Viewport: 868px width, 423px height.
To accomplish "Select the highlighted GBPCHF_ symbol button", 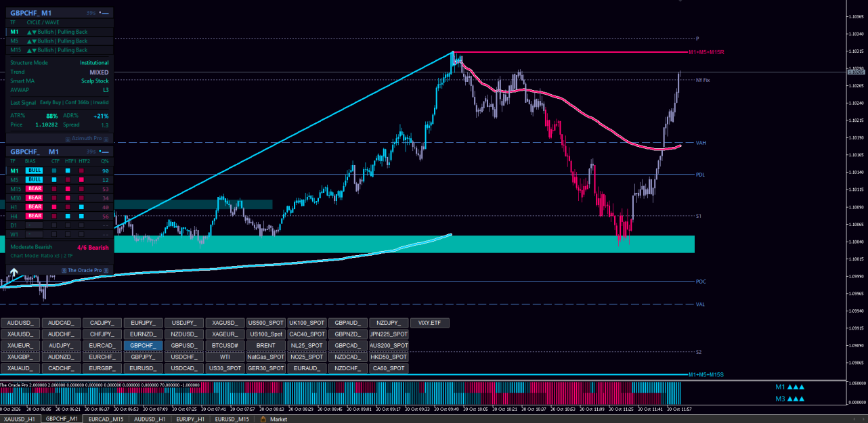I will pyautogui.click(x=143, y=345).
